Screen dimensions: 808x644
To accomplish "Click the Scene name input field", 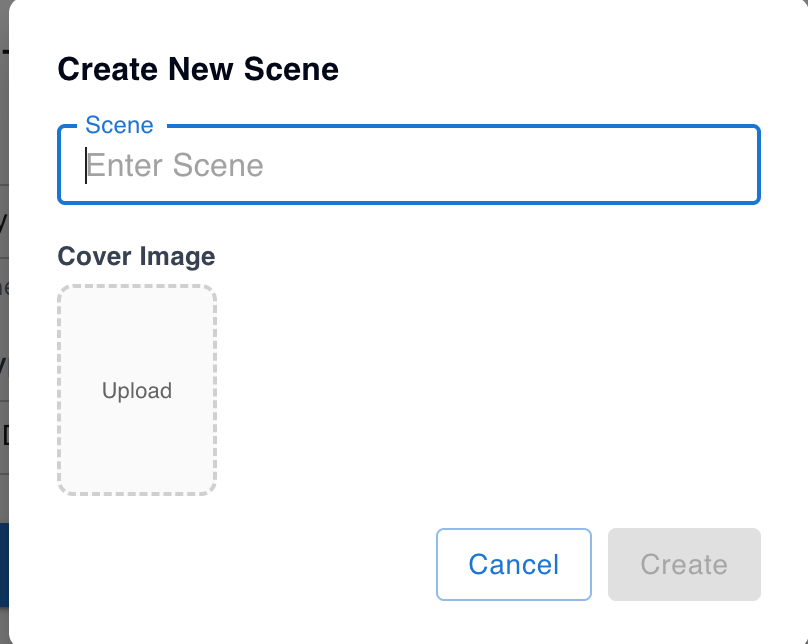I will point(409,165).
